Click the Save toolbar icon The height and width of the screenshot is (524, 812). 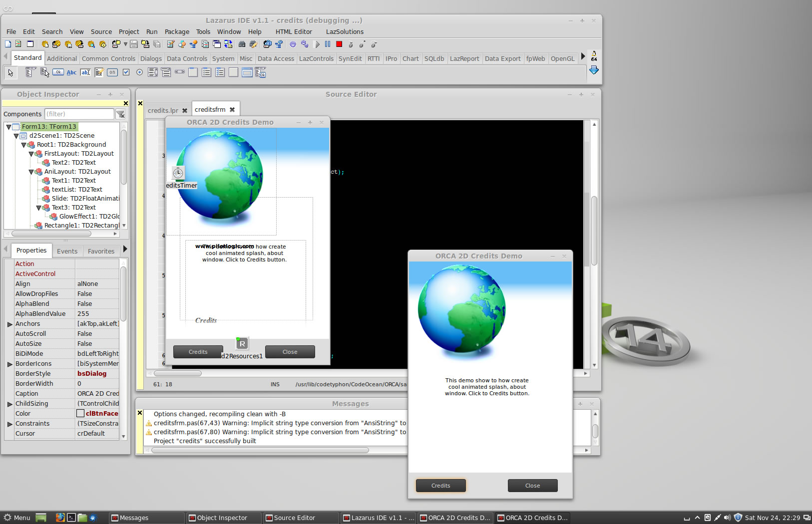(x=134, y=44)
